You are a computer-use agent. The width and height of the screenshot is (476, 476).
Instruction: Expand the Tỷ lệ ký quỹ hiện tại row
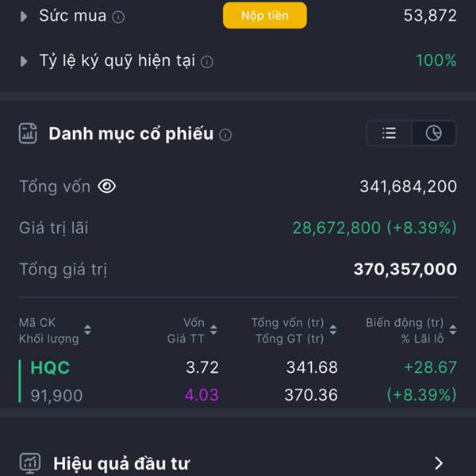24,61
